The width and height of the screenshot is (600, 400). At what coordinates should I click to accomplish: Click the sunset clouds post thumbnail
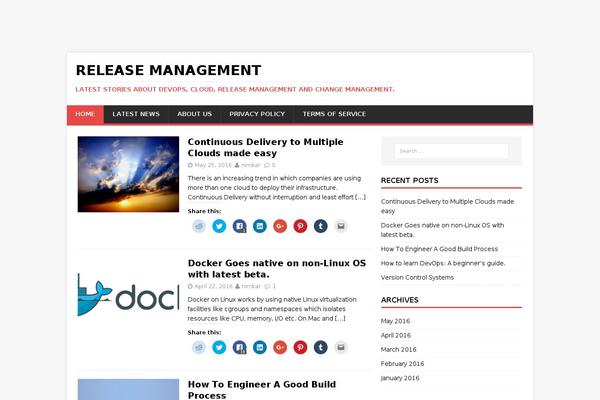(128, 174)
